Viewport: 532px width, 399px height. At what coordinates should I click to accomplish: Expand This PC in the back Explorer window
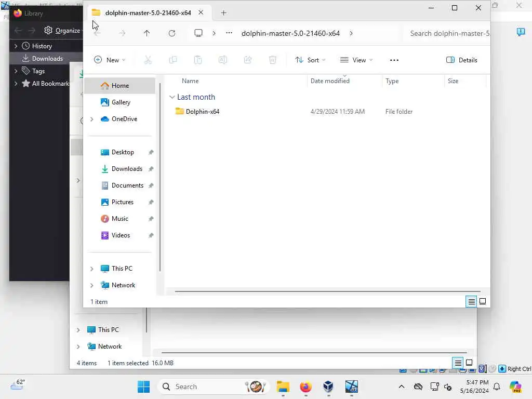tap(78, 330)
